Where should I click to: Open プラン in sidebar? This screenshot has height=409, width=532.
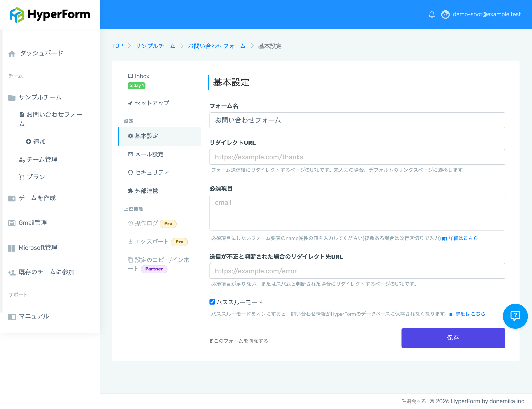coord(36,177)
